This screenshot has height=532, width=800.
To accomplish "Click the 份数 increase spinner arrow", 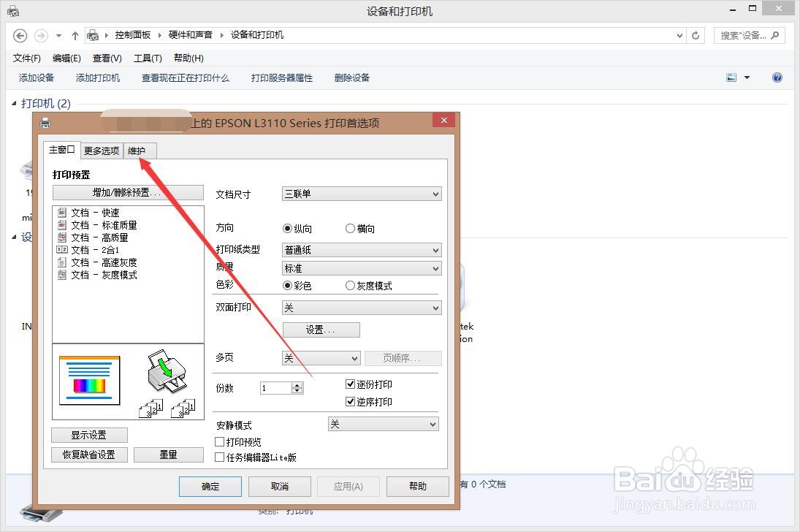I will pos(297,385).
